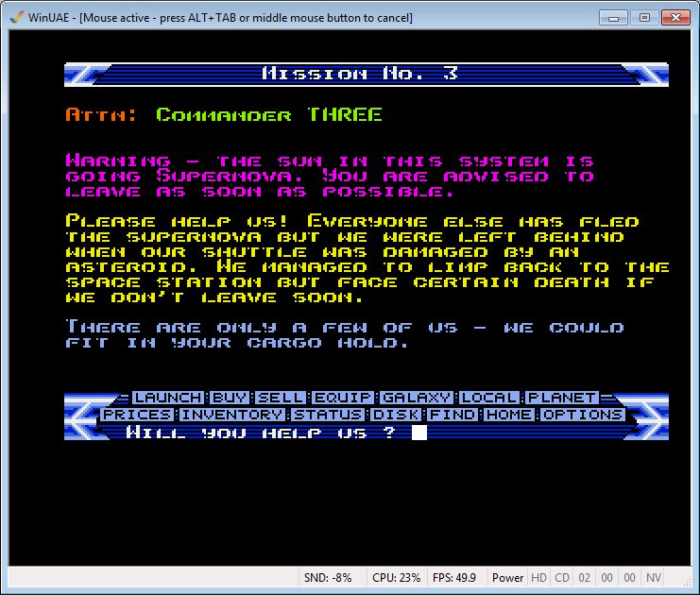This screenshot has height=595, width=700.
Task: Click the Power LED indicator
Action: [x=507, y=578]
